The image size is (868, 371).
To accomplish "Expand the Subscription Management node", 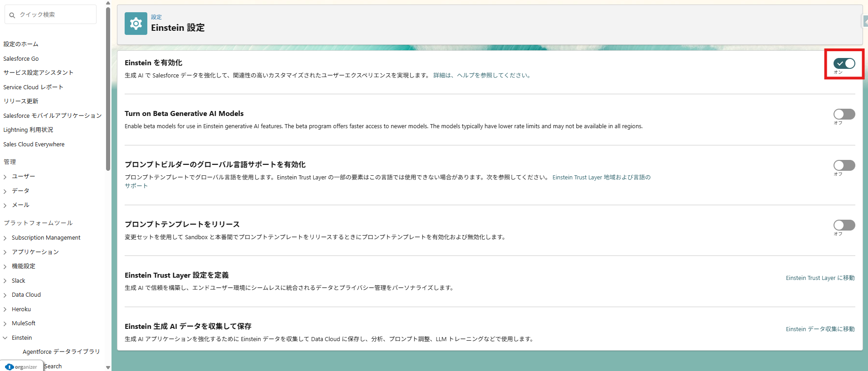I will 5,238.
